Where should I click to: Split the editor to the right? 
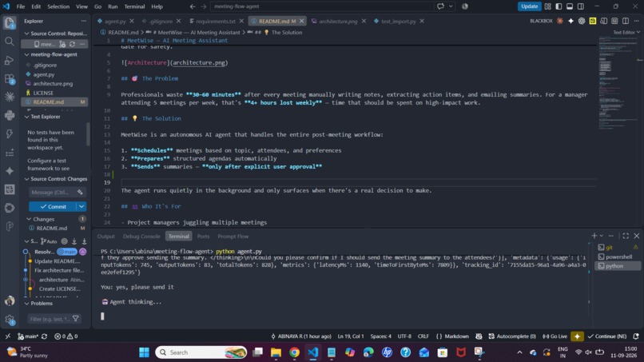(626, 21)
